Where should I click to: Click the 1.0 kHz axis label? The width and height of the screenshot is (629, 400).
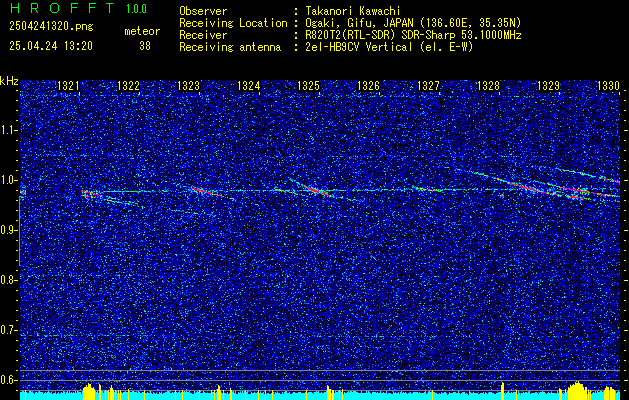tap(8, 180)
